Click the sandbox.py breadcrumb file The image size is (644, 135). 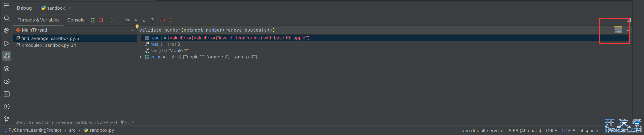(99, 130)
